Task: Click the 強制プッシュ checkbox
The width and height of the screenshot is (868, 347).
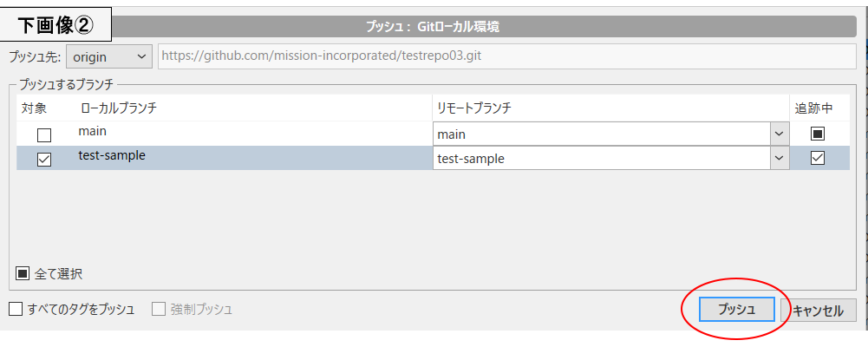Action: click(x=159, y=309)
